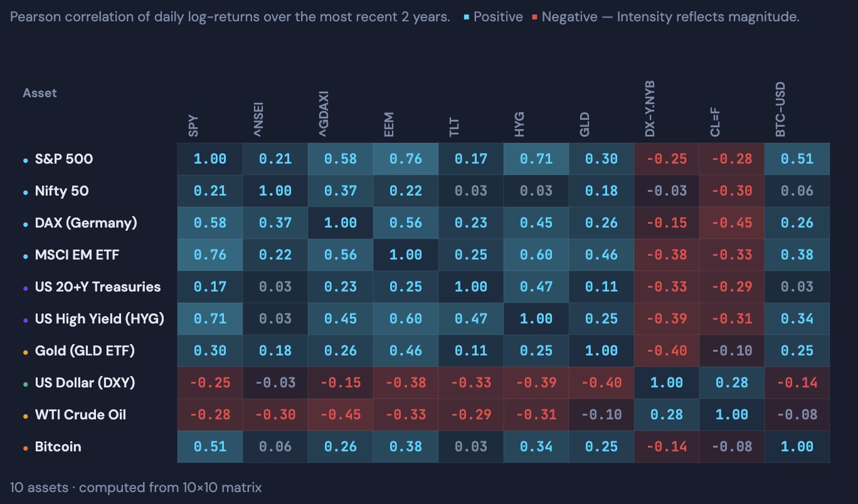Click 1.00 in S&P 500 row, SPY column

pyautogui.click(x=210, y=159)
